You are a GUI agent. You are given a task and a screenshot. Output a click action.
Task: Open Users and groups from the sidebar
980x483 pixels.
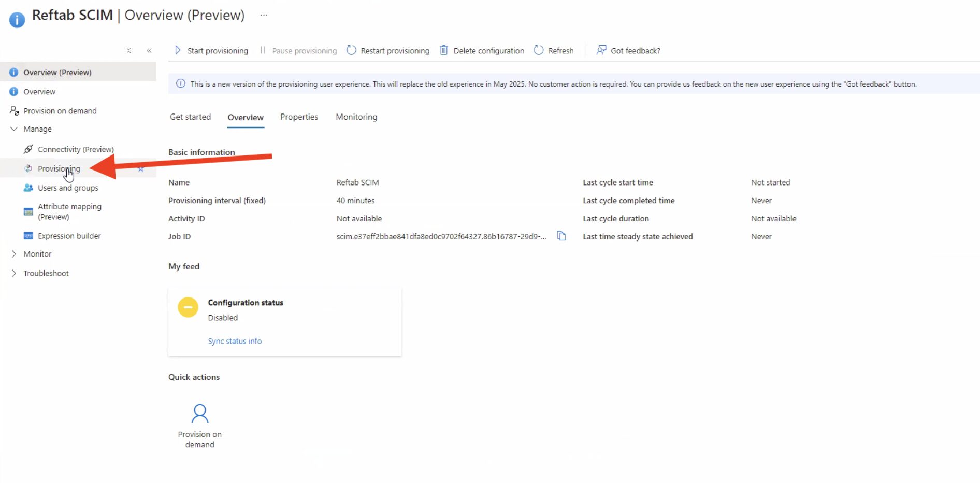pos(68,188)
